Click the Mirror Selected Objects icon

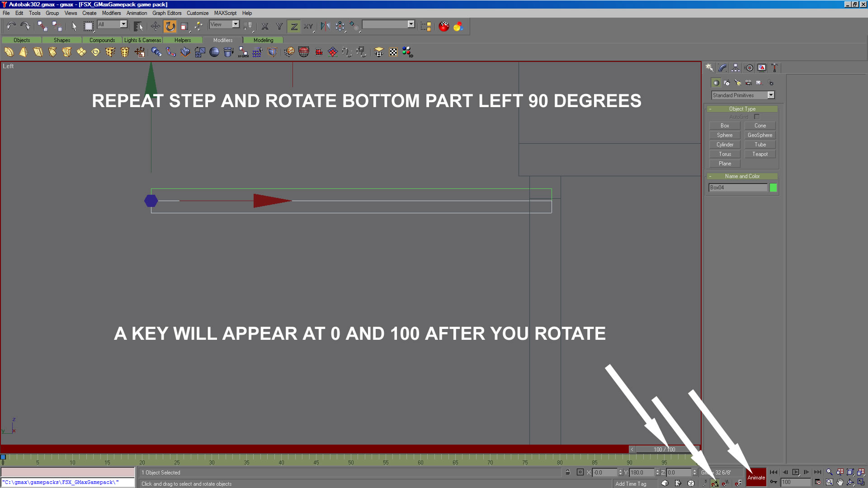click(x=325, y=27)
